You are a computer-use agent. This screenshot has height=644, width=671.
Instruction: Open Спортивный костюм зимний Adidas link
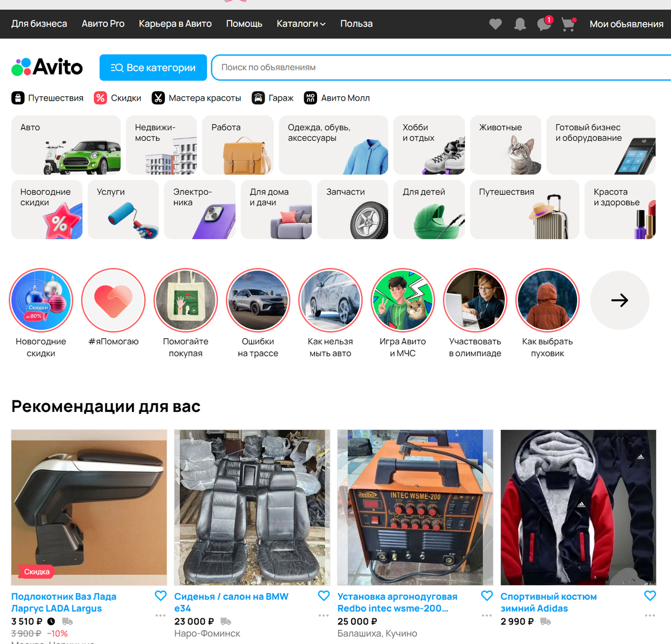pos(549,603)
